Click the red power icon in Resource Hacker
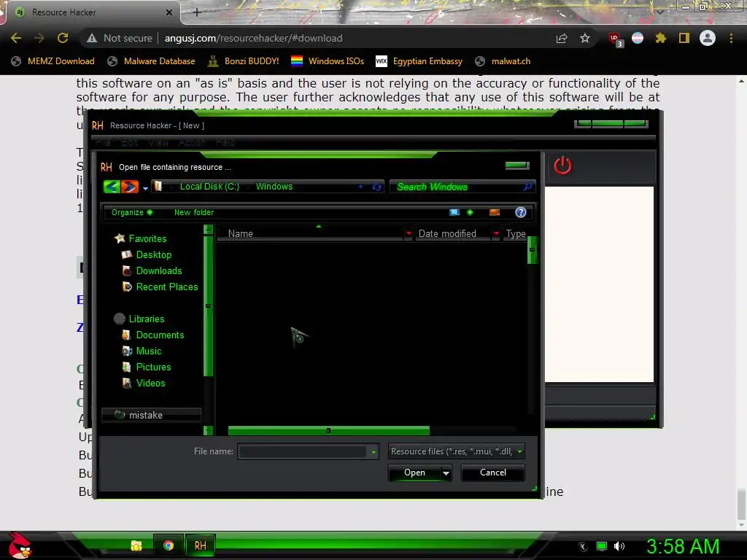 [x=562, y=166]
